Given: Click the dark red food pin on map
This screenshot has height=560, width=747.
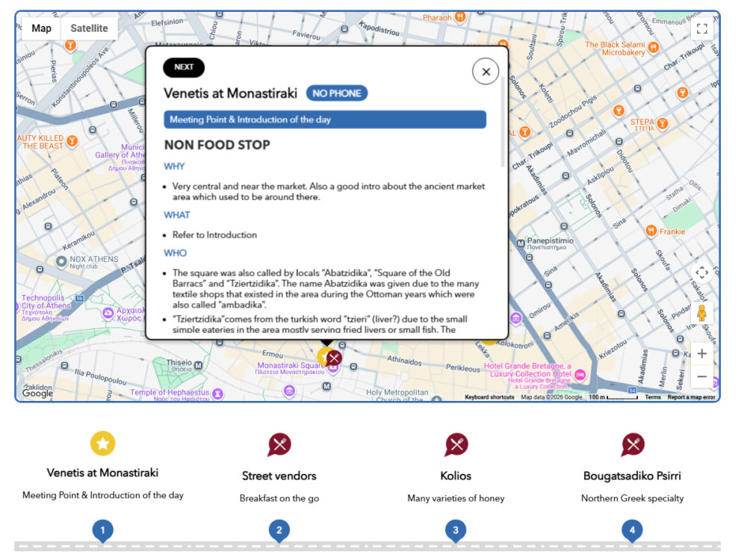Looking at the screenshot, I should [x=335, y=358].
